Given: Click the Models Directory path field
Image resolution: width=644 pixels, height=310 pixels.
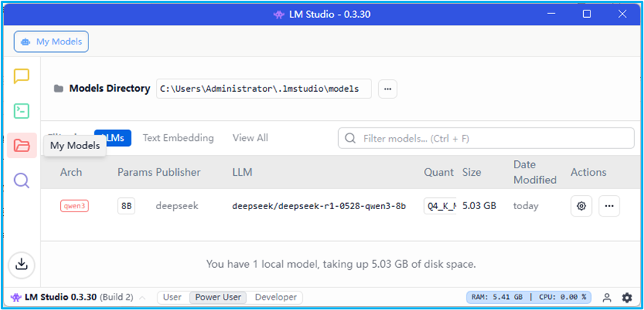Looking at the screenshot, I should 264,89.
